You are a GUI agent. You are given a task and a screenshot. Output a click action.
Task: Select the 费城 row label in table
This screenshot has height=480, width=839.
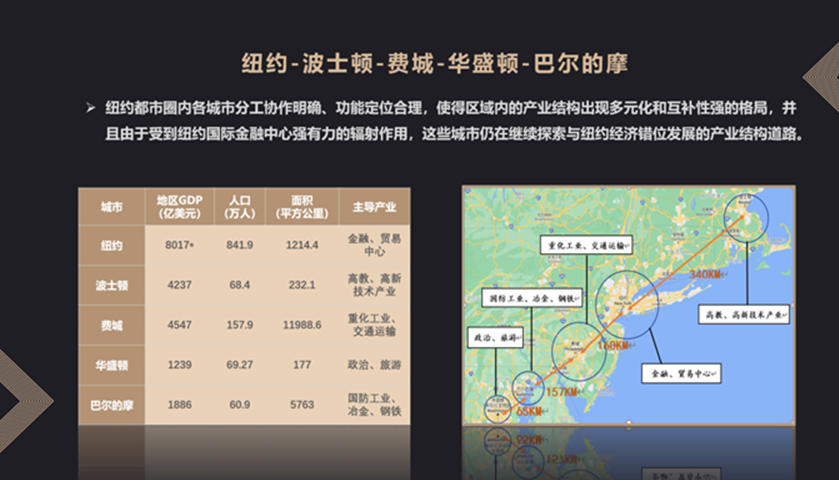point(112,325)
